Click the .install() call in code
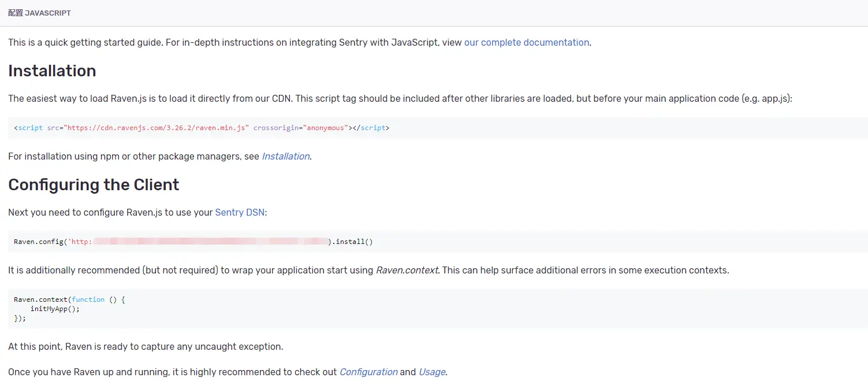Screen dimensions: 868x381 (x=352, y=242)
